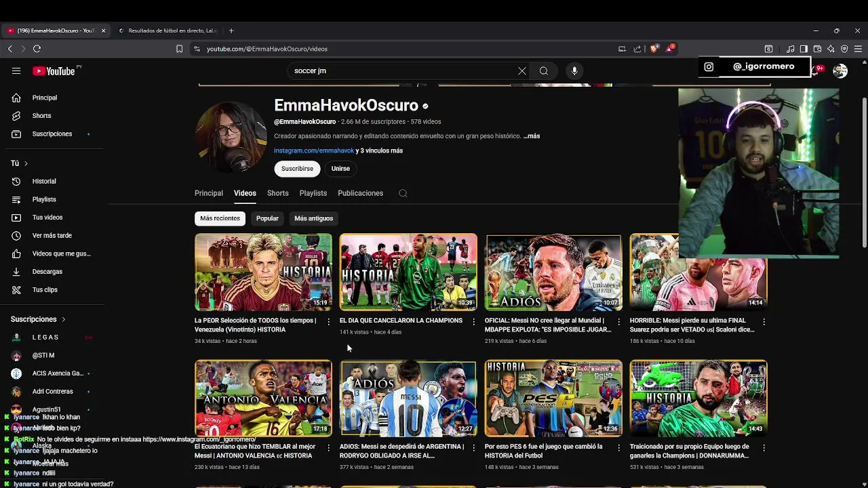Open the Leo AI sparkle icon

pyautogui.click(x=831, y=49)
